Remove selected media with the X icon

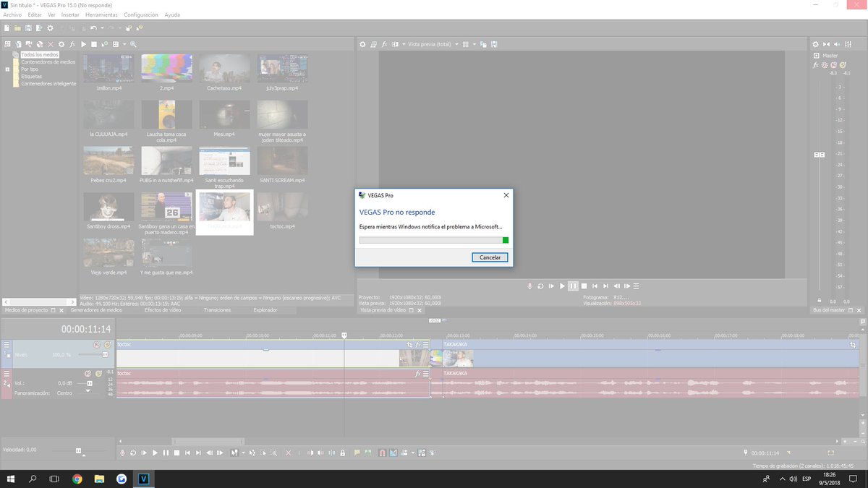tap(51, 44)
